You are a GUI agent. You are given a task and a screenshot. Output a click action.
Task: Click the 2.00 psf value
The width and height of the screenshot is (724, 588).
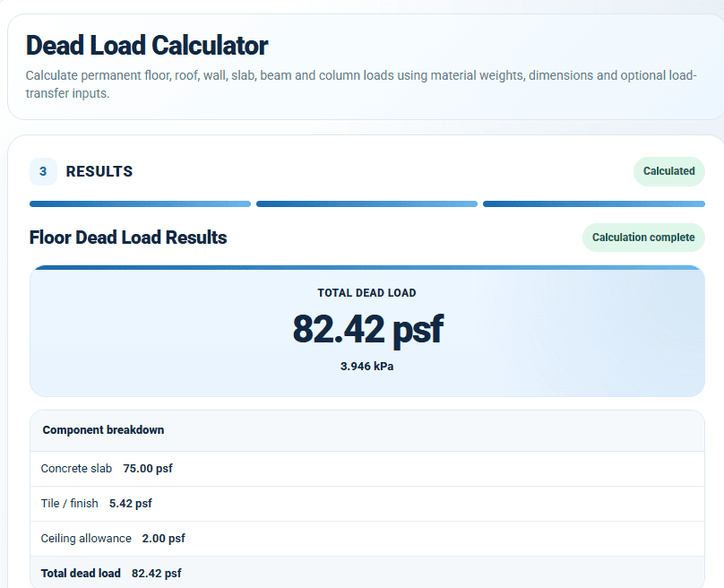point(163,539)
